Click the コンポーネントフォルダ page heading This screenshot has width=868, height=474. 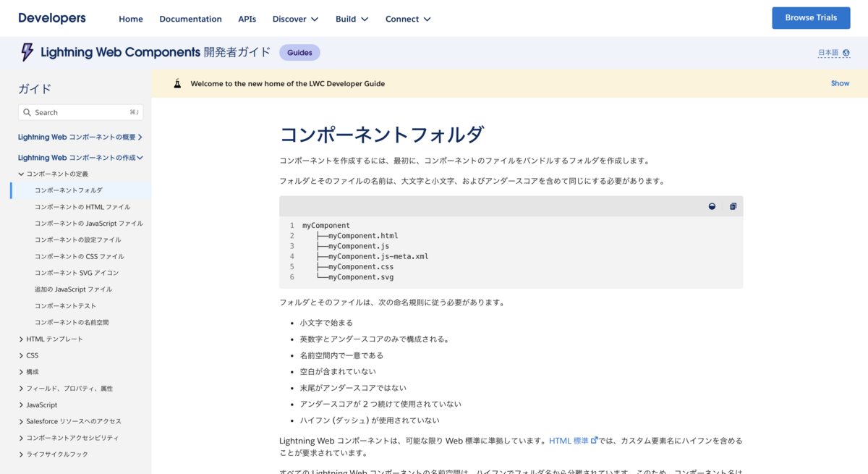click(x=381, y=135)
